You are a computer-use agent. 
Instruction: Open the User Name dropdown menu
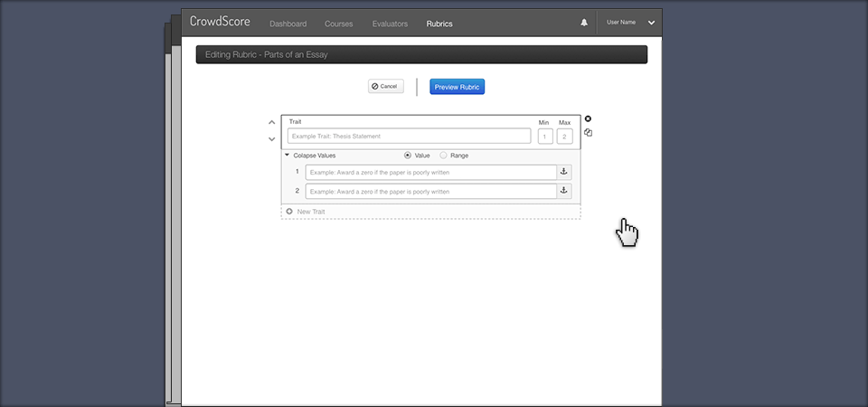[x=652, y=23]
